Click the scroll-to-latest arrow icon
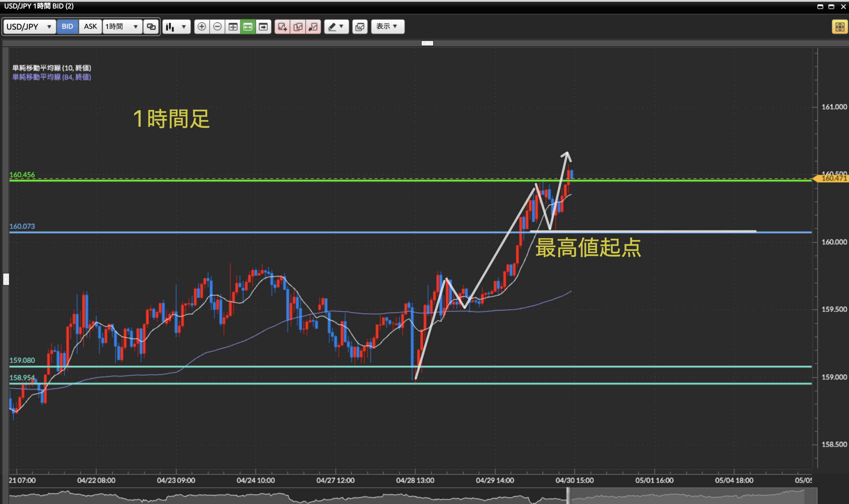The image size is (849, 504). 263,27
